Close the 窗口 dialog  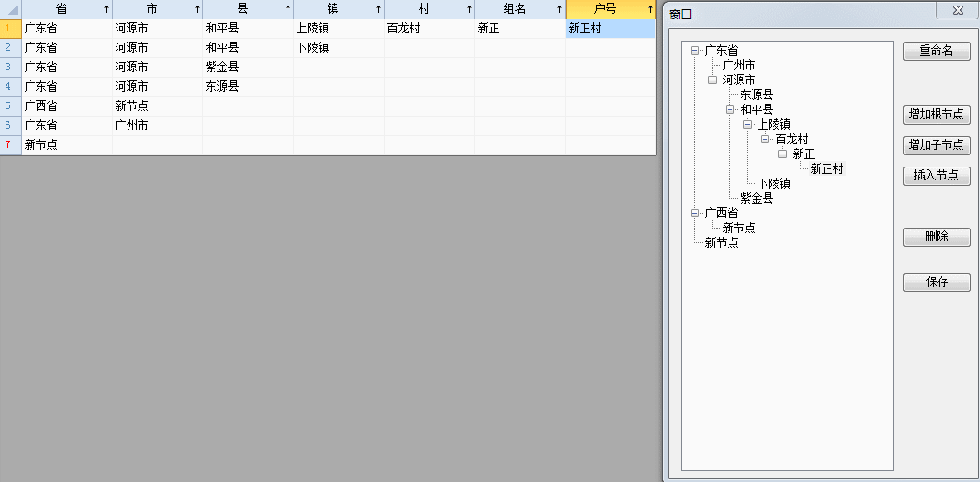point(958,10)
